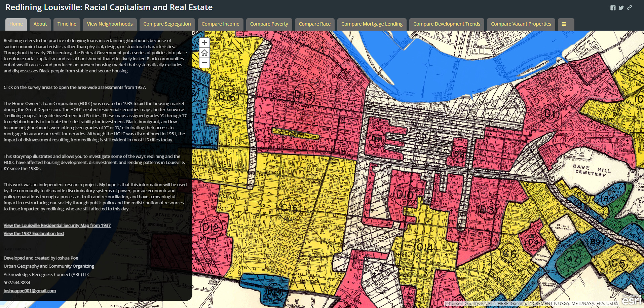Click Cave Hill Cemetery label on map

point(592,171)
